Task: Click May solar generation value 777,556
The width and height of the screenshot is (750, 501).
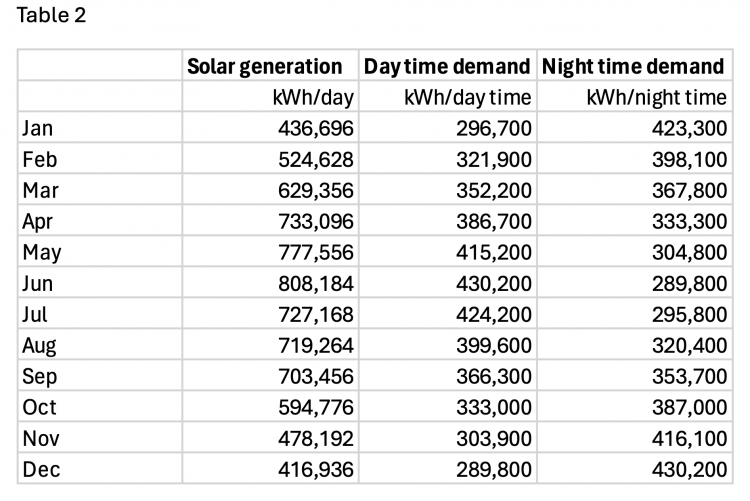Action: [x=316, y=252]
